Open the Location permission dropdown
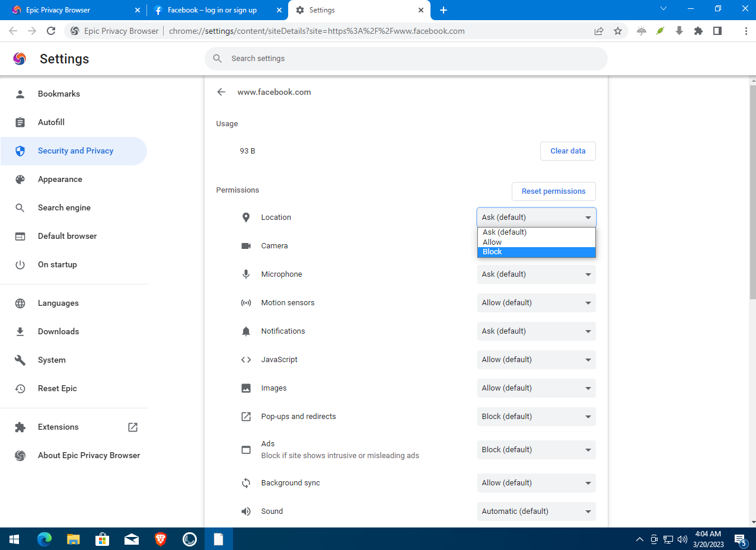Viewport: 756px width, 550px height. (x=537, y=218)
